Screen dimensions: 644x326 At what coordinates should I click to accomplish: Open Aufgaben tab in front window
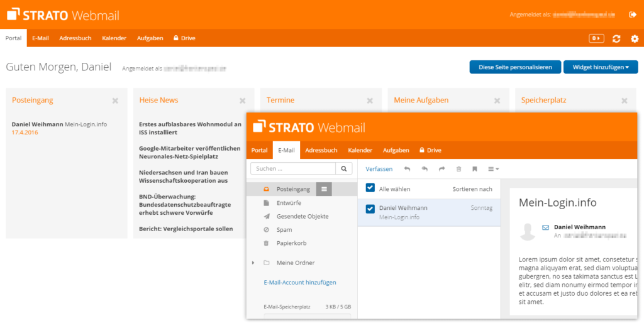click(x=396, y=151)
